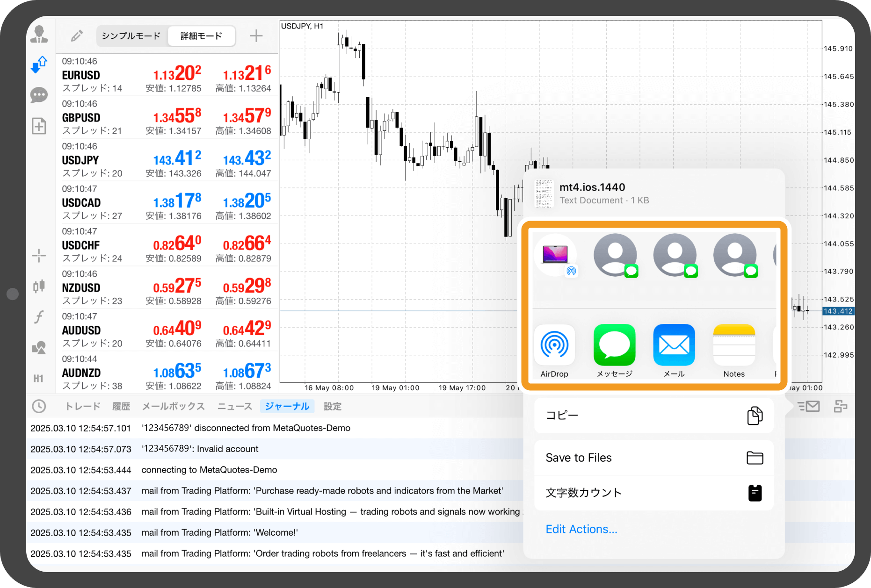This screenshot has height=588, width=871.
Task: Open the indicators f icon
Action: pos(39,317)
